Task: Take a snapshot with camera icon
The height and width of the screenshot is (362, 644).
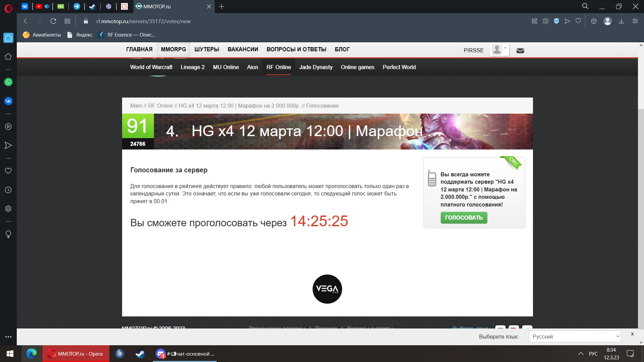Action: pyautogui.click(x=546, y=21)
